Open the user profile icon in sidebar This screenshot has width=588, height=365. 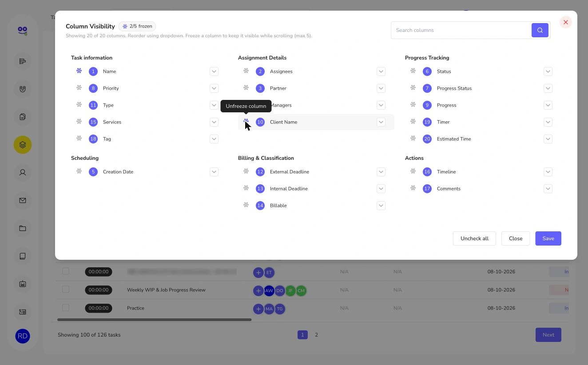(x=23, y=172)
